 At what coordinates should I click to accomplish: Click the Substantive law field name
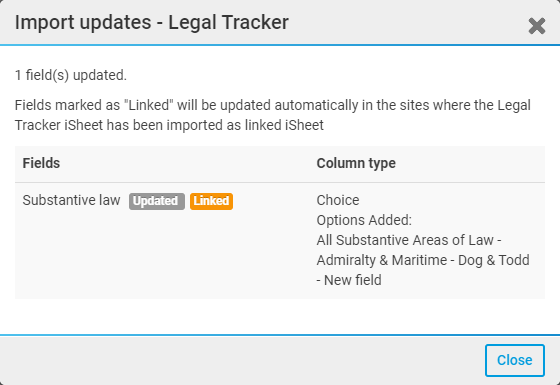pos(71,200)
